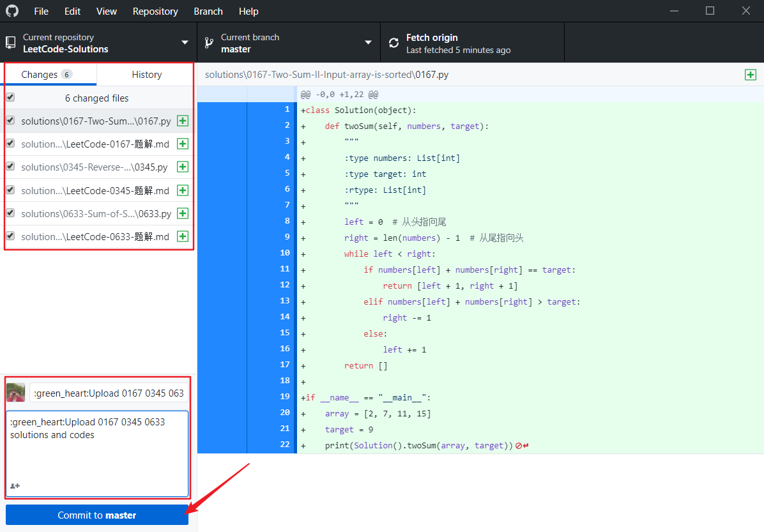Click line number 1 in the diff gutter
Screen dimensions: 764x532
pyautogui.click(x=287, y=109)
